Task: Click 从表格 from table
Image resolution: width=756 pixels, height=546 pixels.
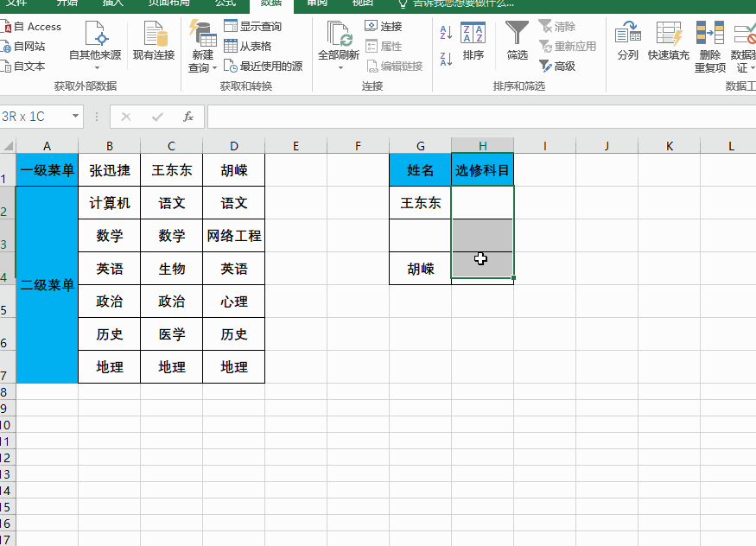Action: pyautogui.click(x=248, y=47)
